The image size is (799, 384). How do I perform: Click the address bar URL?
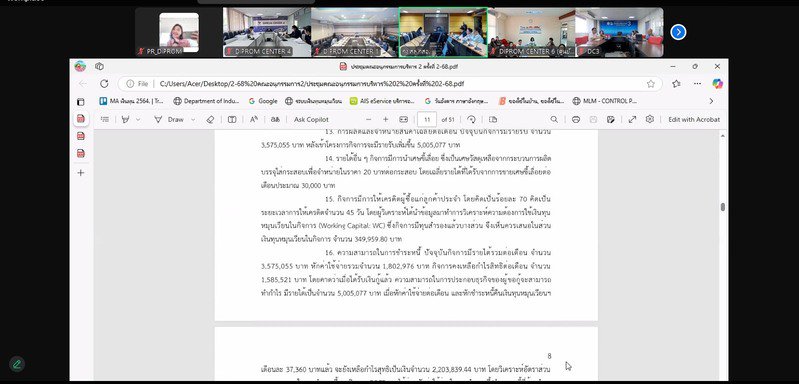tap(312, 84)
